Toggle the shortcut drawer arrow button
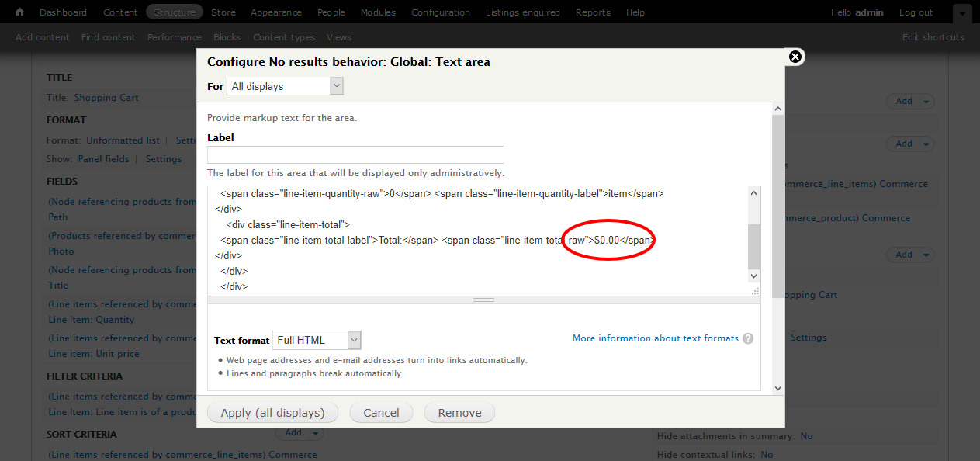Viewport: 980px width, 461px height. point(961,13)
